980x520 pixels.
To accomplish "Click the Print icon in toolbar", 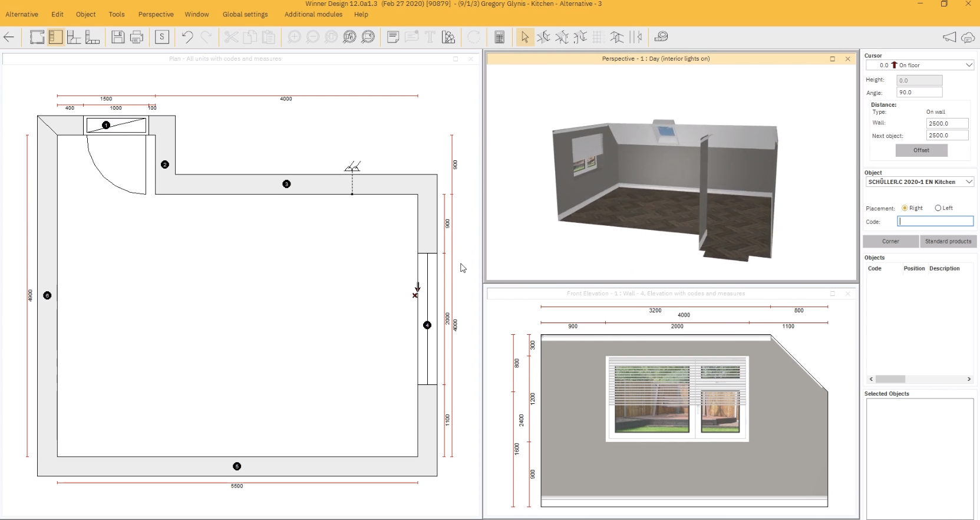I will (x=137, y=37).
